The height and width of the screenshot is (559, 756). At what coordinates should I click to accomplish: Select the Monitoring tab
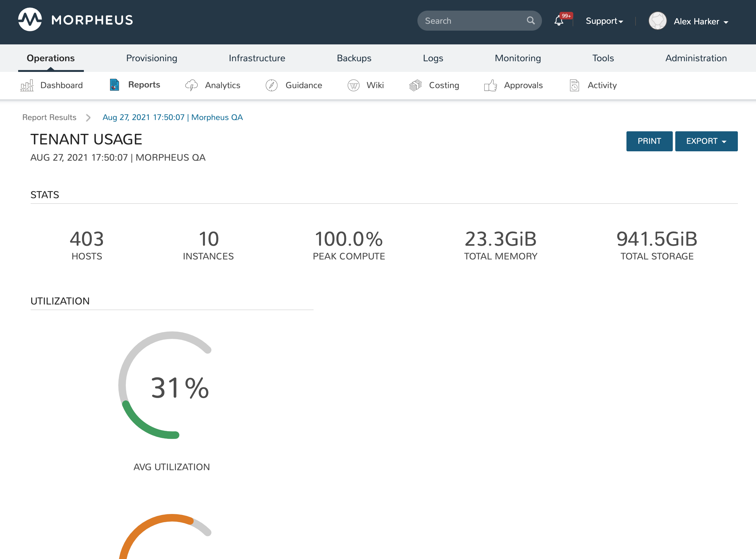click(x=518, y=58)
